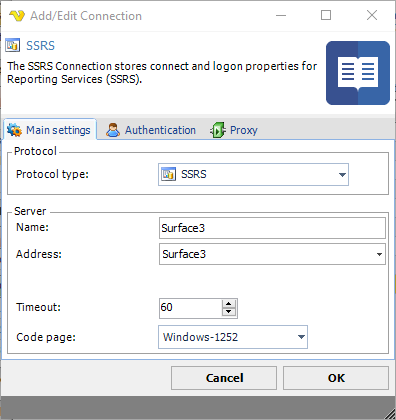
Task: Click the Cancel button
Action: coord(224,378)
